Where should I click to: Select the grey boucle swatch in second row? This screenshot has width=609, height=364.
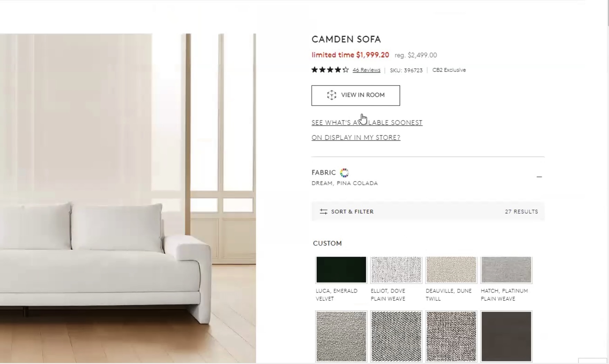pos(341,336)
